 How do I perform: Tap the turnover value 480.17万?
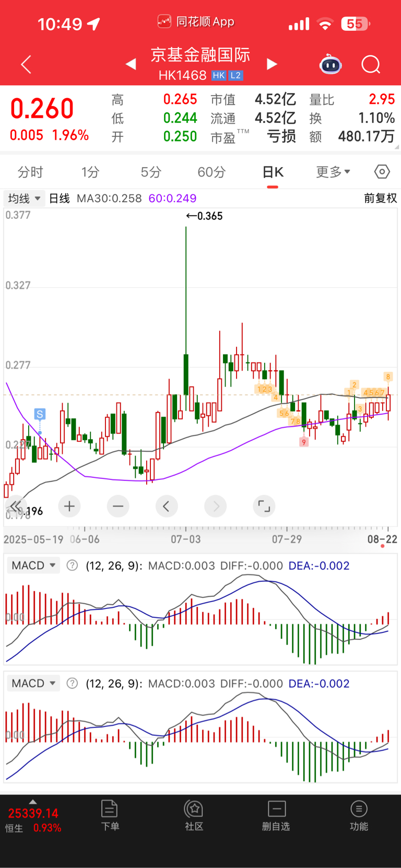point(366,136)
